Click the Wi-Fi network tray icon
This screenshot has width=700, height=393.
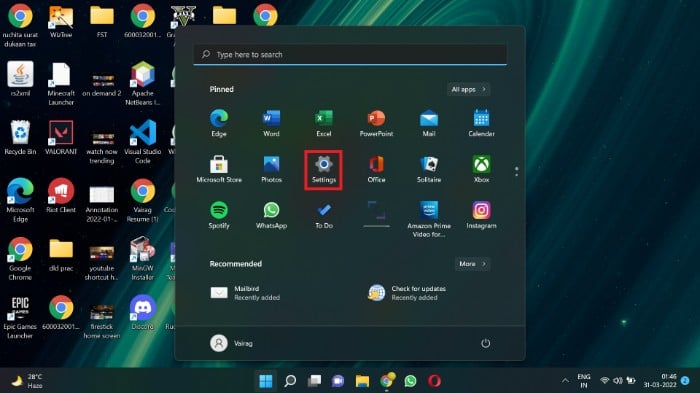point(604,380)
